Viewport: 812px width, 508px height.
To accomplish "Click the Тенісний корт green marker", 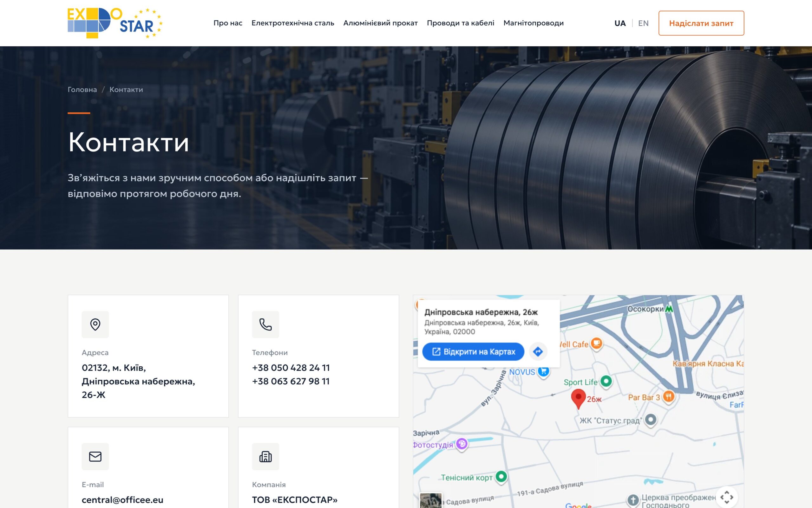I will tap(501, 477).
